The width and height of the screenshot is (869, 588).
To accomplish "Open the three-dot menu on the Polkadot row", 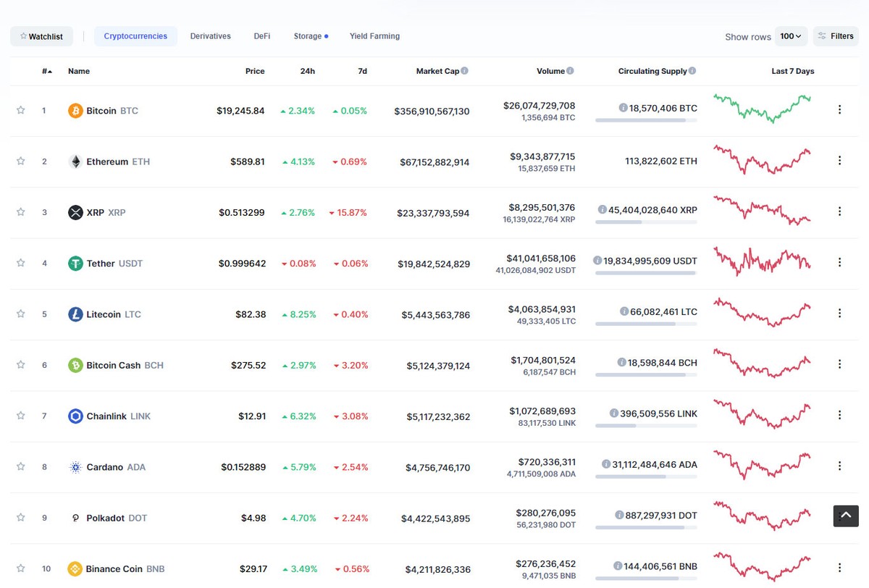I will [839, 517].
